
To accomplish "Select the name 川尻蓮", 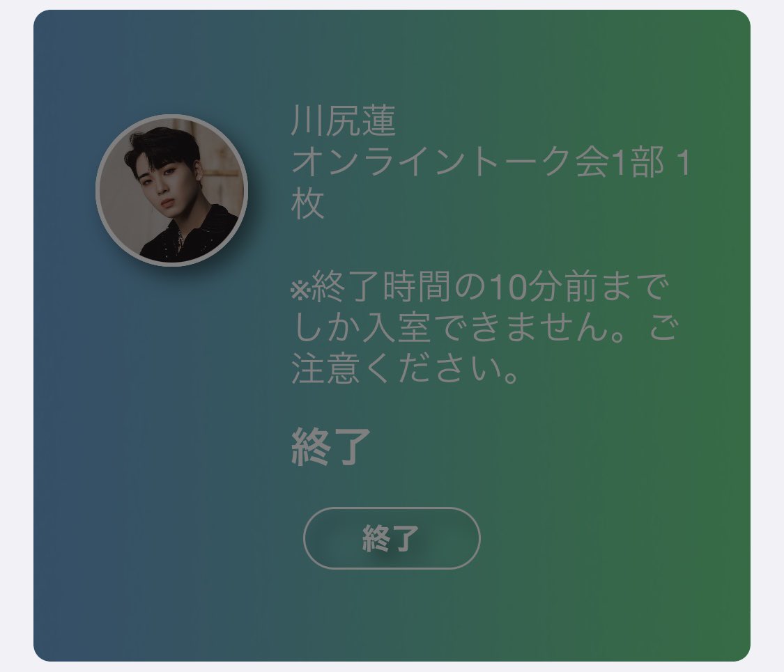I will pyautogui.click(x=344, y=121).
